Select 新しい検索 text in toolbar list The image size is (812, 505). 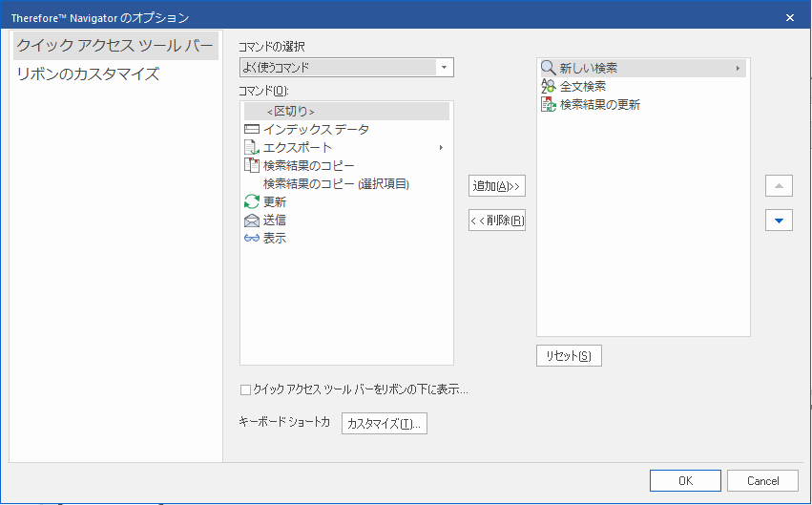[589, 68]
